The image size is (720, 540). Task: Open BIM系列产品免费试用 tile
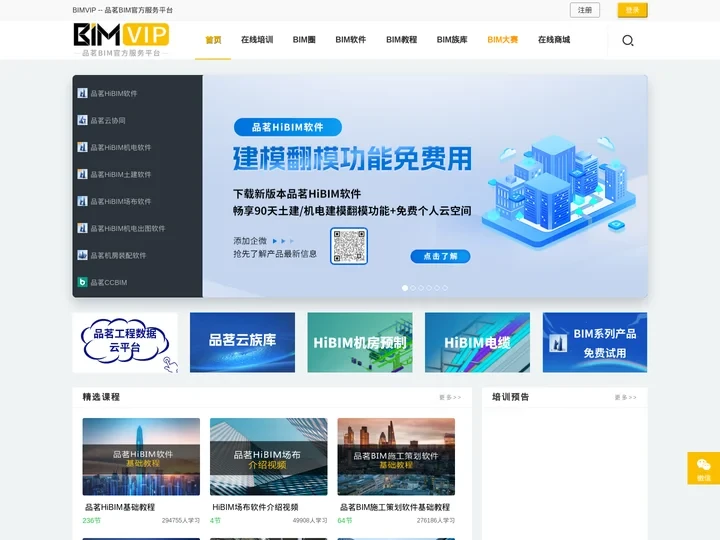pyautogui.click(x=595, y=343)
